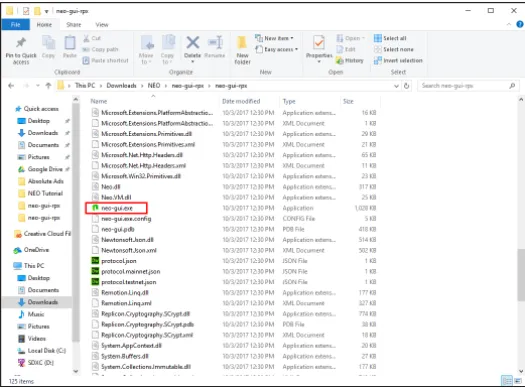Click Invert selection
525x388 pixels.
tap(398, 61)
